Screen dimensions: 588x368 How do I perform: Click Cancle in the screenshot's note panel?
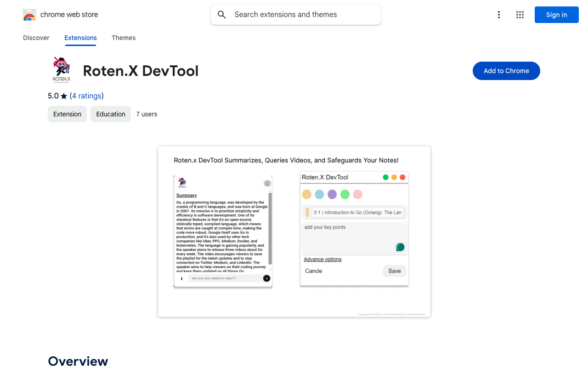[x=314, y=271]
